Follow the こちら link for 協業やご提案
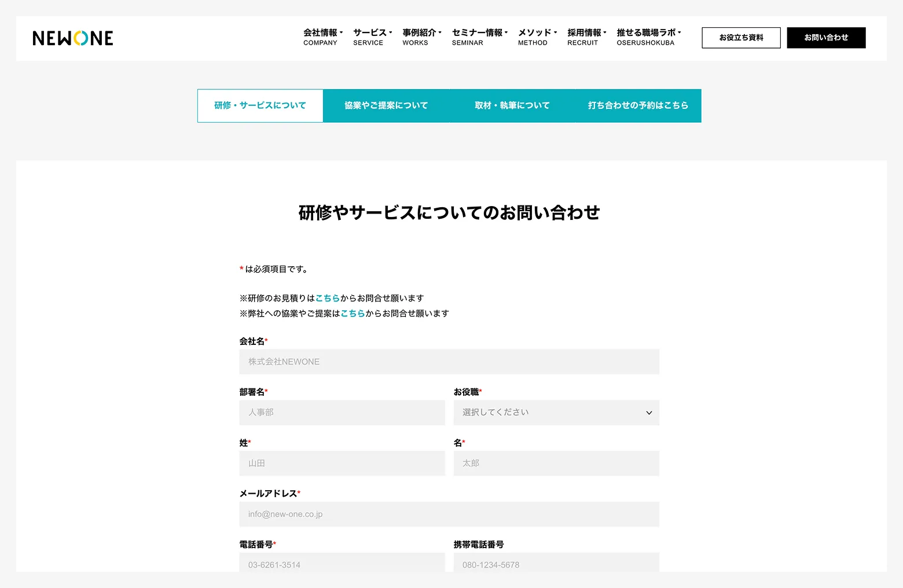The width and height of the screenshot is (903, 588). [x=353, y=313]
